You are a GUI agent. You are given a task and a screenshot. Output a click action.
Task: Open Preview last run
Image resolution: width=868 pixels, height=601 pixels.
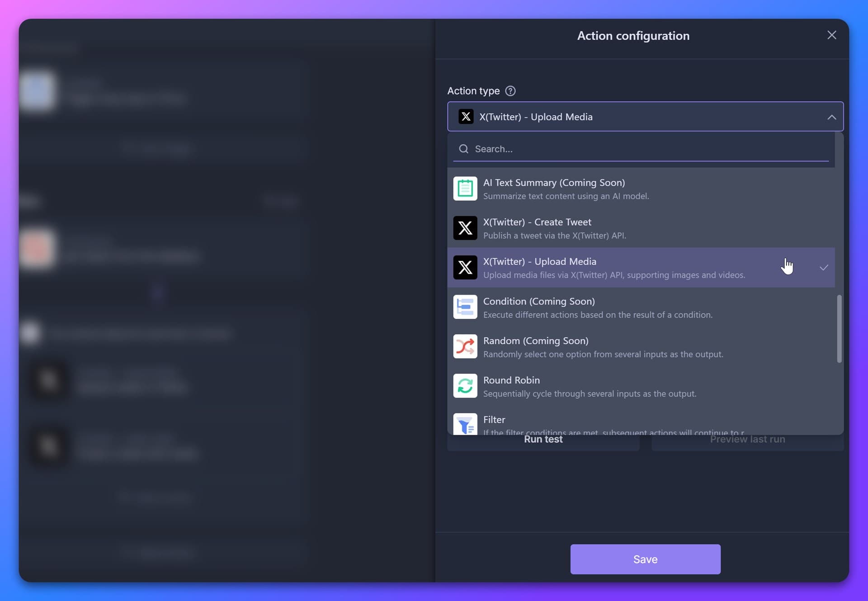[x=747, y=439]
